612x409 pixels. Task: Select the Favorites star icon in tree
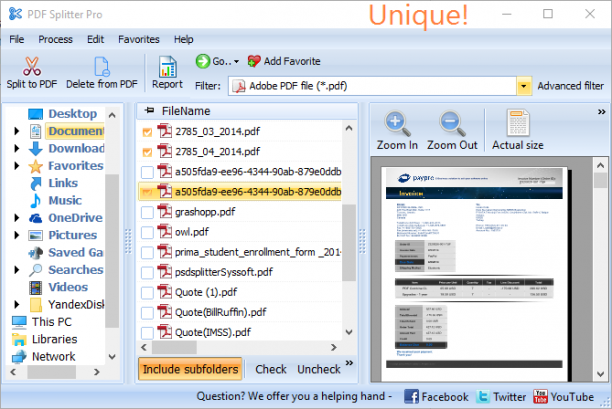pos(36,166)
